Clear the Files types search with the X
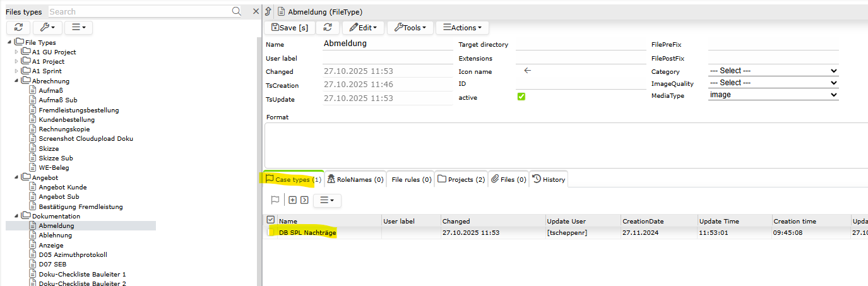Viewport: 868px width, 286px height. [x=256, y=11]
